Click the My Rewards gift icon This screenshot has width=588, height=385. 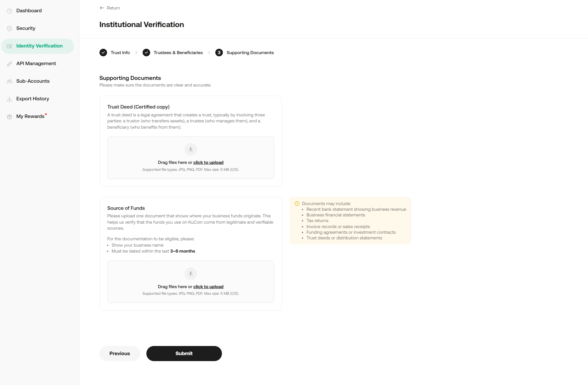(9, 116)
